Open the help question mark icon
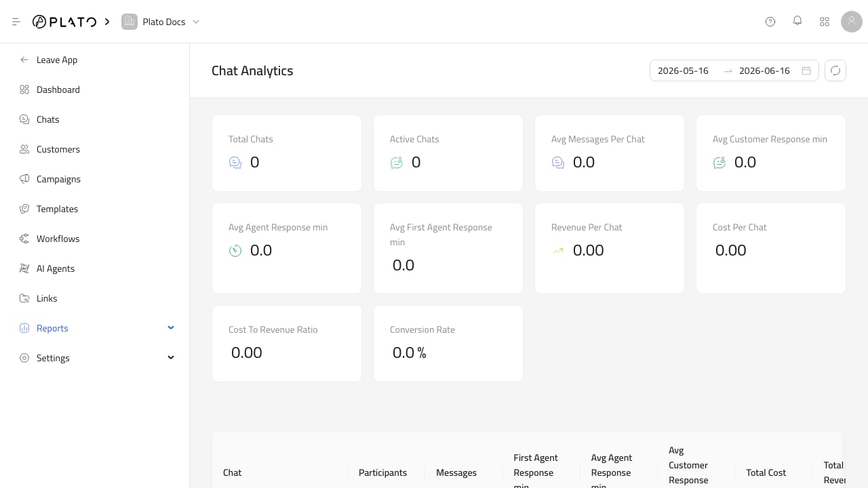 [x=770, y=22]
